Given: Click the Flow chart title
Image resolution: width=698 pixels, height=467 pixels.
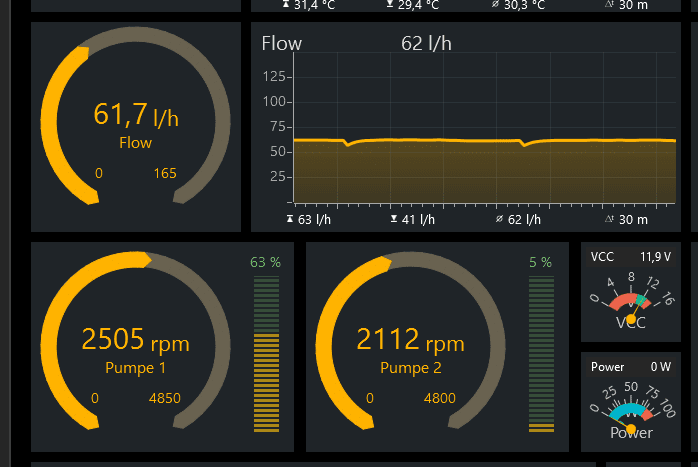Looking at the screenshot, I should (282, 44).
